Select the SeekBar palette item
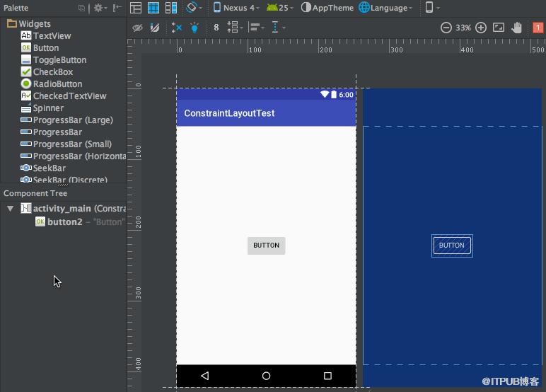 coord(43,168)
